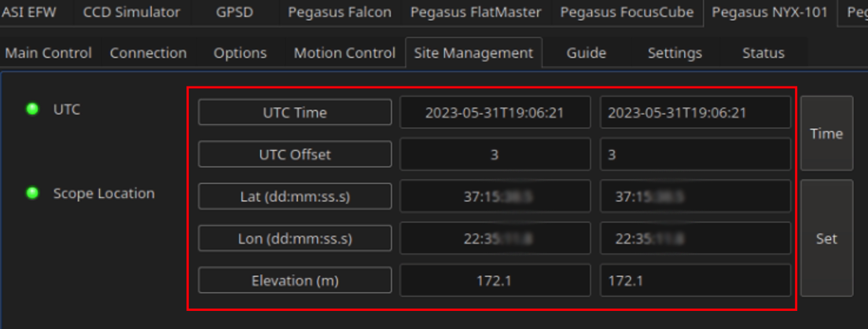Open the Connection tab

(149, 53)
